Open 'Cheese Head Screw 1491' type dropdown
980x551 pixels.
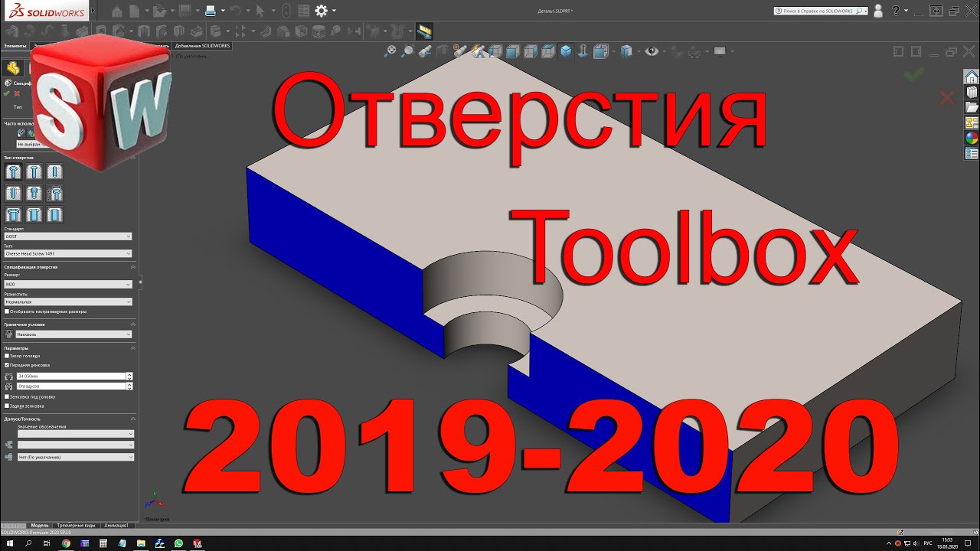point(68,253)
